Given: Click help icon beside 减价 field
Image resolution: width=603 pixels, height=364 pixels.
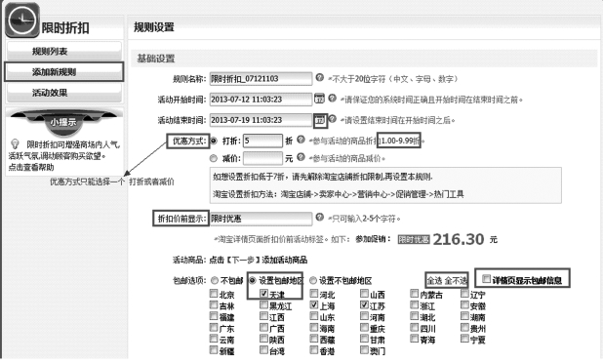Looking at the screenshot, I should (x=301, y=156).
